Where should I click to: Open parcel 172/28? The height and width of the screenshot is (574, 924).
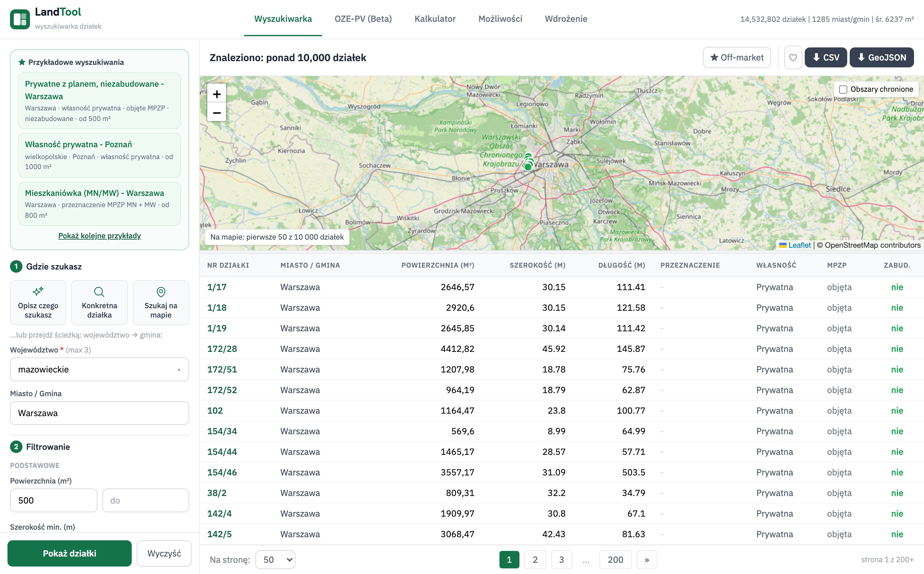pos(222,348)
